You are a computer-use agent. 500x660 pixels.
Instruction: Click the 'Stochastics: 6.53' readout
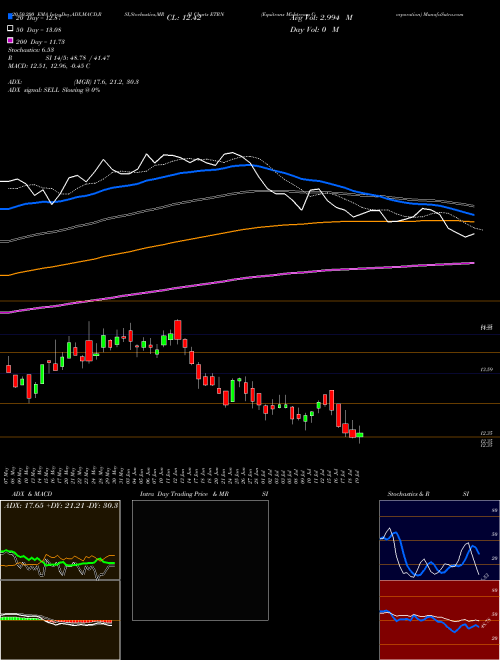click(x=31, y=50)
